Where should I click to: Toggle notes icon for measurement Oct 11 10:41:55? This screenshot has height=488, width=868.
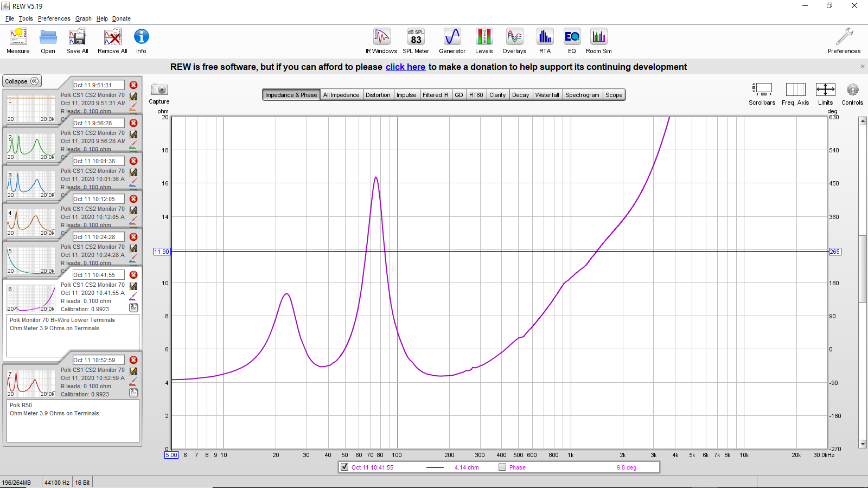(x=133, y=307)
